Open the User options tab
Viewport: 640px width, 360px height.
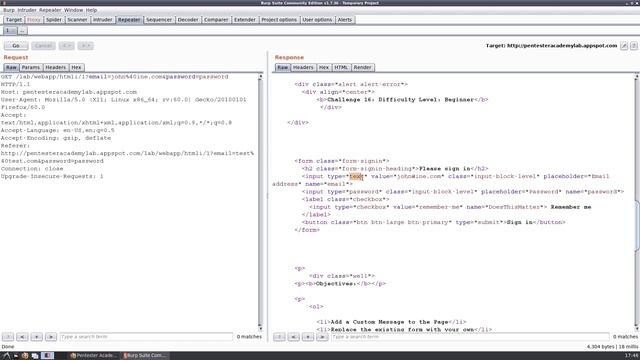(317, 20)
